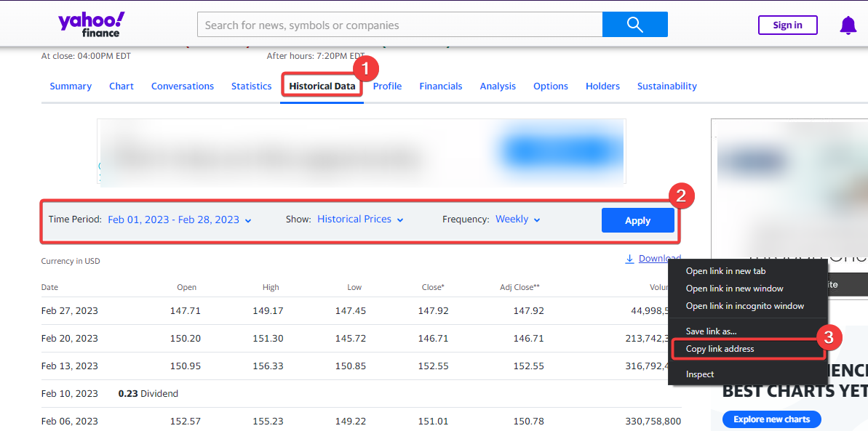Select Open link in new tab
The image size is (868, 431).
[725, 271]
